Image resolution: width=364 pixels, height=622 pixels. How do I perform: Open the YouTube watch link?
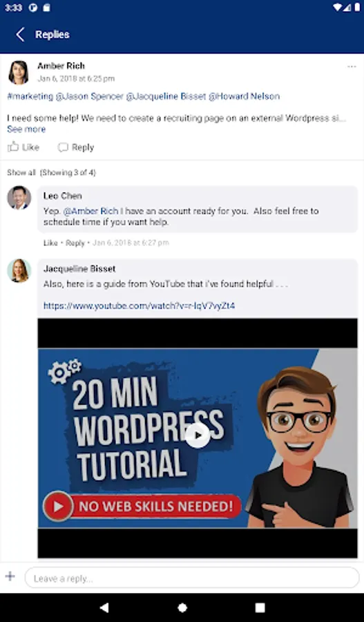pos(140,306)
